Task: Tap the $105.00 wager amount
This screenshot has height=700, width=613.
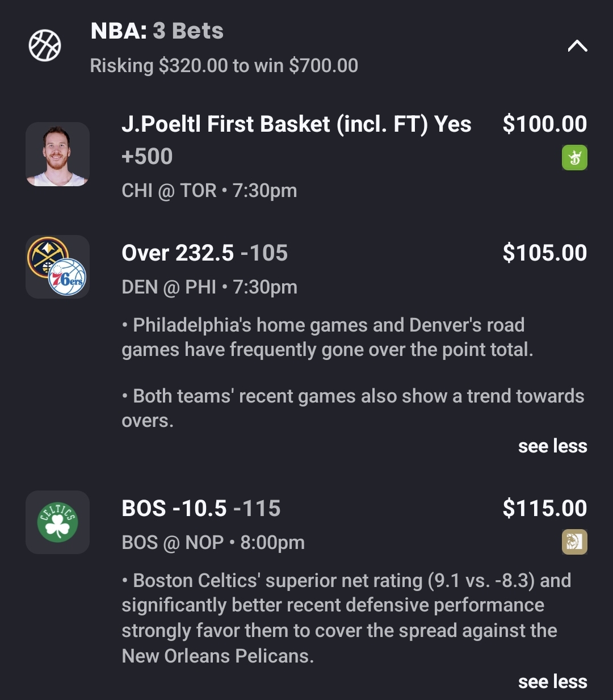Action: [x=544, y=253]
